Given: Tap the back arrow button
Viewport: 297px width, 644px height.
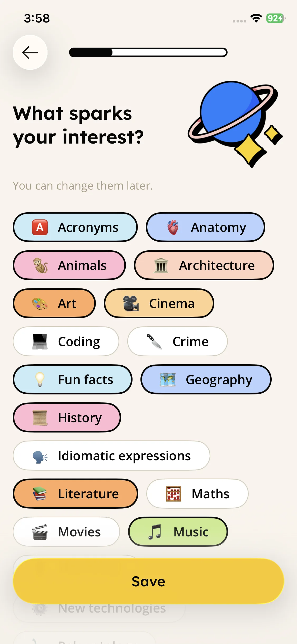Looking at the screenshot, I should [x=30, y=52].
